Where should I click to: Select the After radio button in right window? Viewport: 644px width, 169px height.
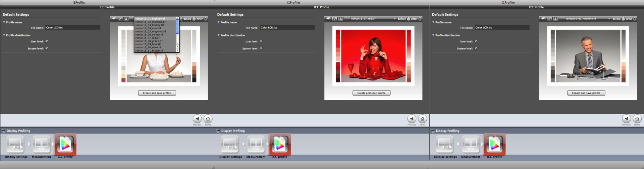point(635,19)
